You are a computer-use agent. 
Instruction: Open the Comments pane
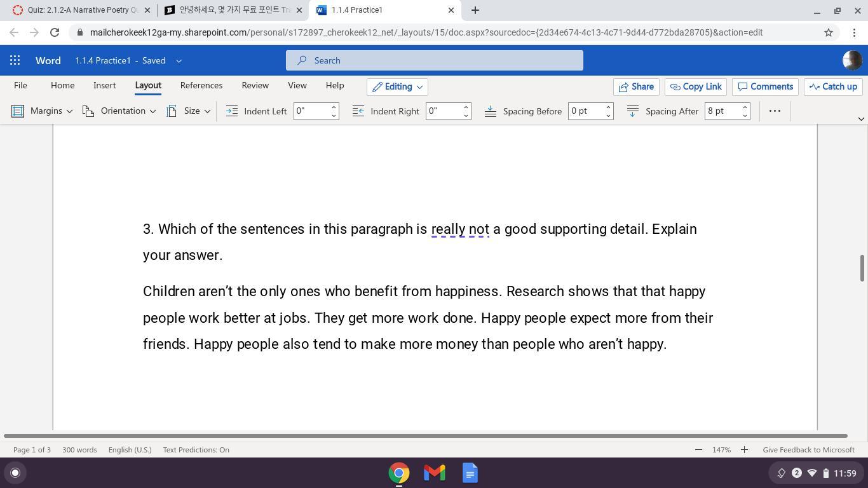[x=765, y=86]
